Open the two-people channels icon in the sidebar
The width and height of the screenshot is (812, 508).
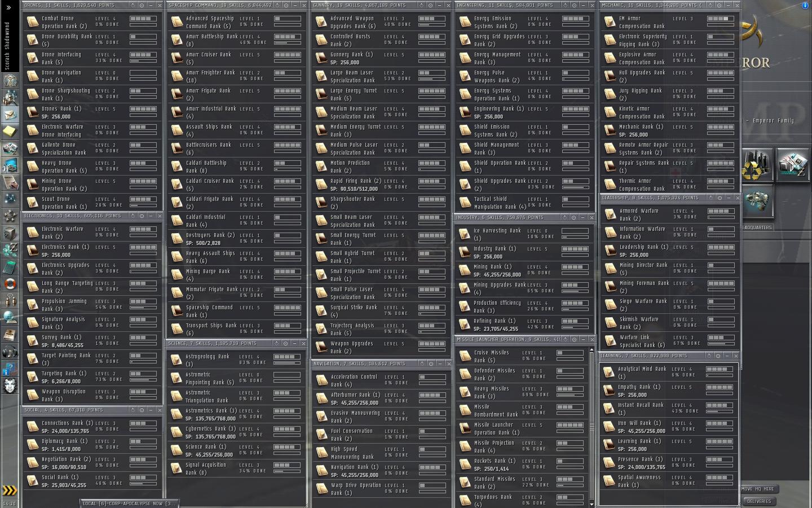point(10,300)
